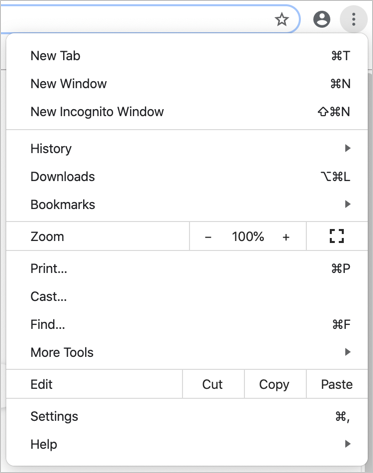Screen dimensions: 373x473
Task: Expand the Help submenu arrow
Action: tap(347, 444)
